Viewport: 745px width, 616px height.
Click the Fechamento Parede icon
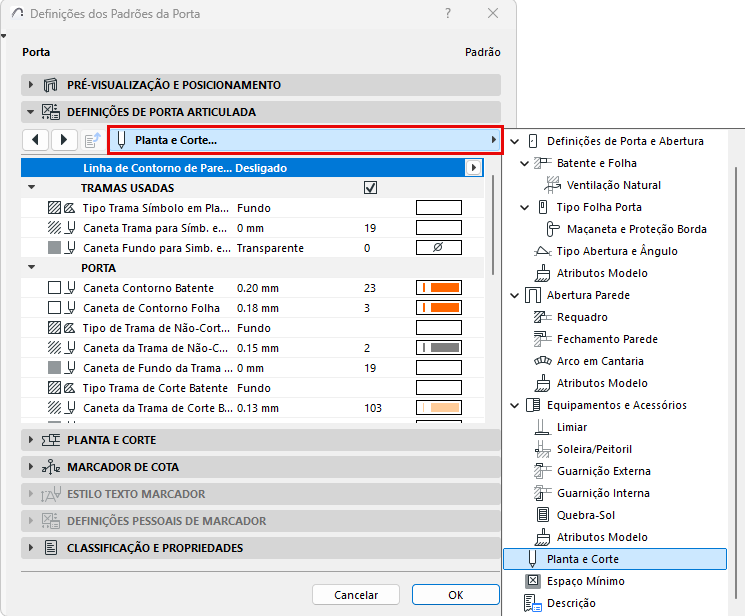(x=543, y=339)
